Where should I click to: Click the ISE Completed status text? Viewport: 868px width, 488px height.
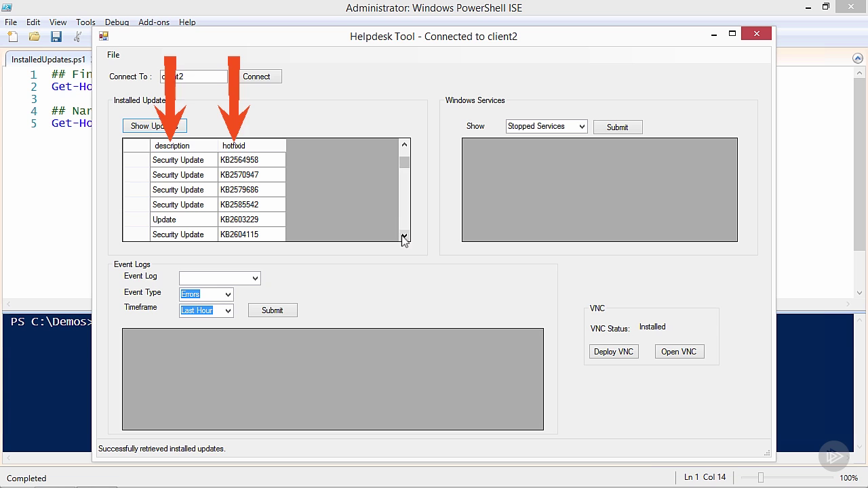[x=26, y=478]
